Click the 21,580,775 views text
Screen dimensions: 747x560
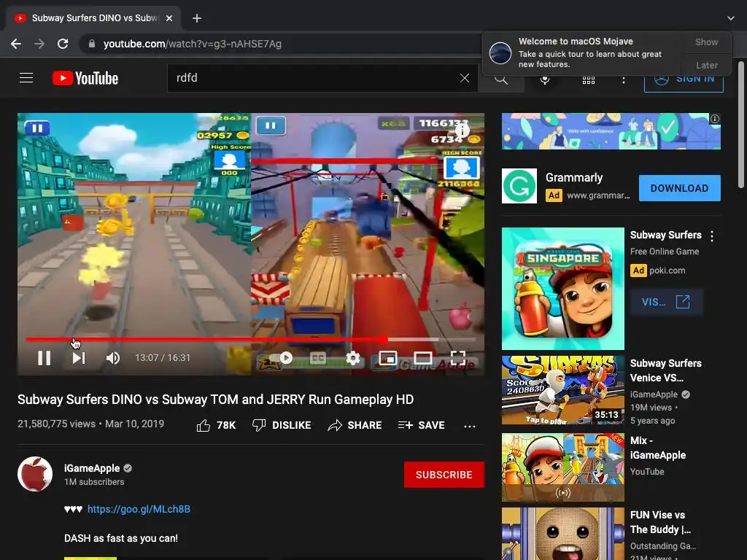click(57, 424)
